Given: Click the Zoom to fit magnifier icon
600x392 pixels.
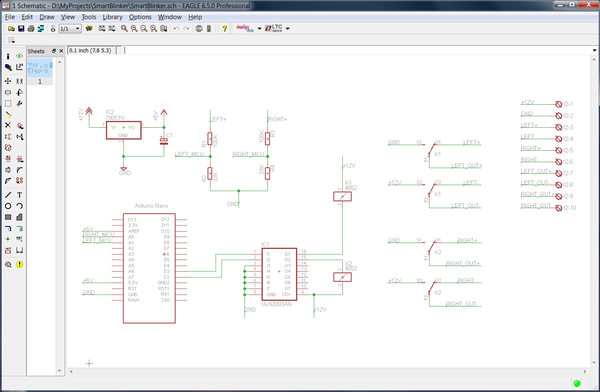Looking at the screenshot, I should pyautogui.click(x=124, y=29).
